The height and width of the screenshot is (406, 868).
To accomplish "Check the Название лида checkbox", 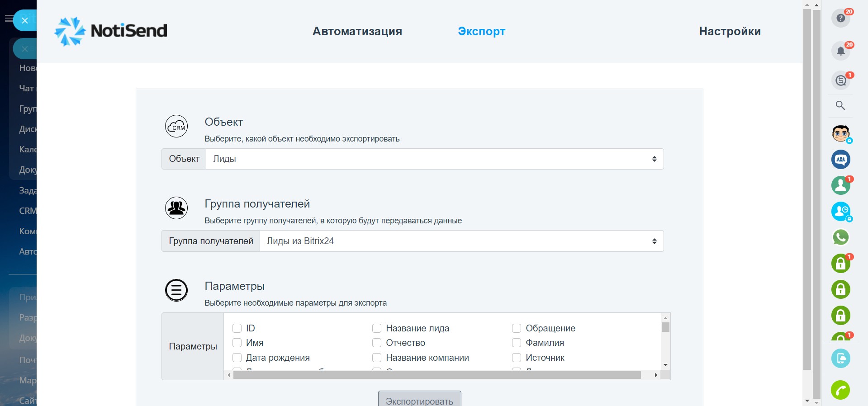I will pyautogui.click(x=377, y=328).
